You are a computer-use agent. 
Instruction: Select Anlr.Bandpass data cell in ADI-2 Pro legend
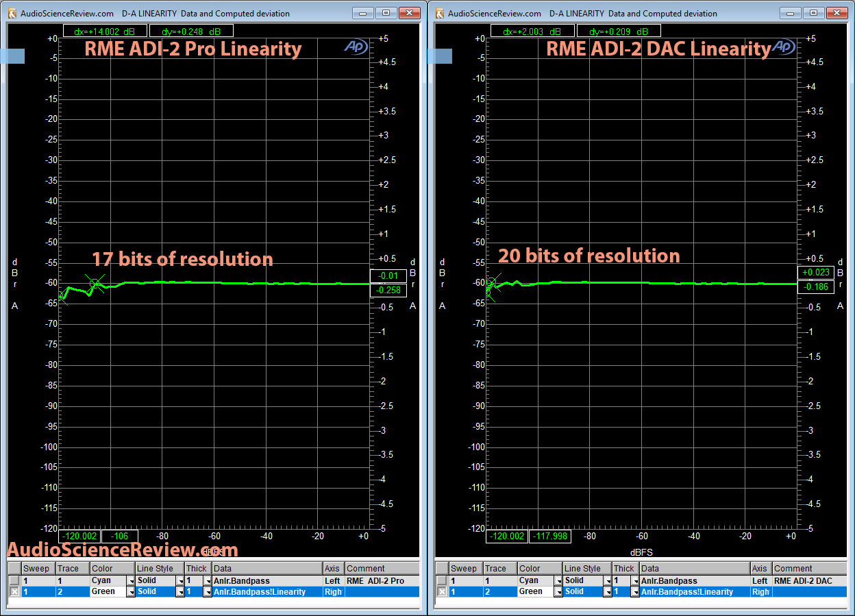267,581
